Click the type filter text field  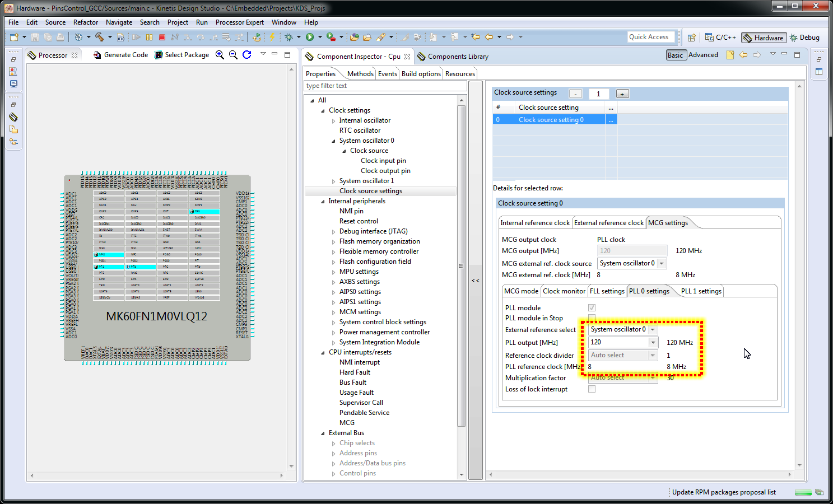(385, 86)
